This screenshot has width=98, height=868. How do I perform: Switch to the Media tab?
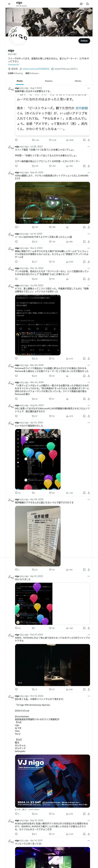(x=78, y=81)
